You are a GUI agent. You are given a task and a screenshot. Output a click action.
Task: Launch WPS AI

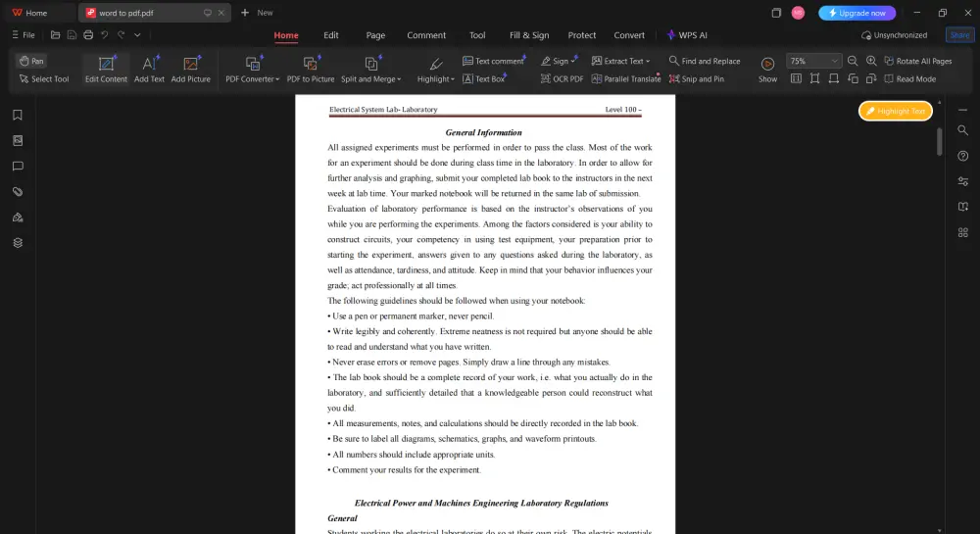pyautogui.click(x=687, y=35)
